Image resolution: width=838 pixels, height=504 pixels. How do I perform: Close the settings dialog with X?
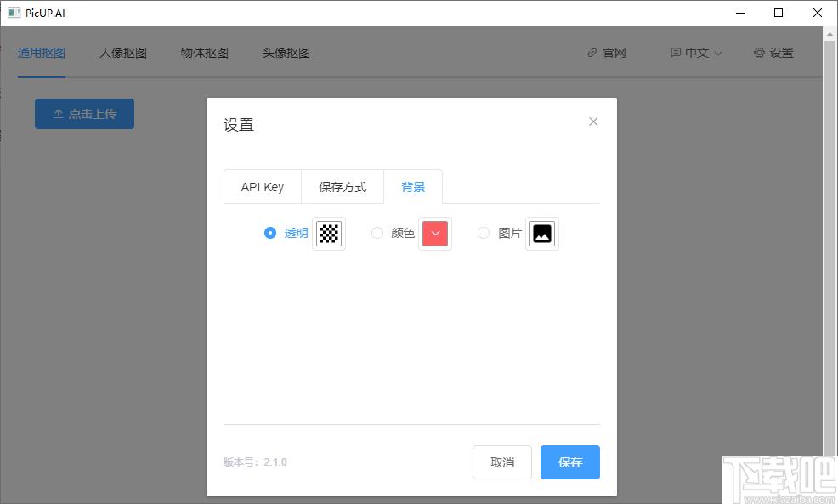tap(593, 122)
